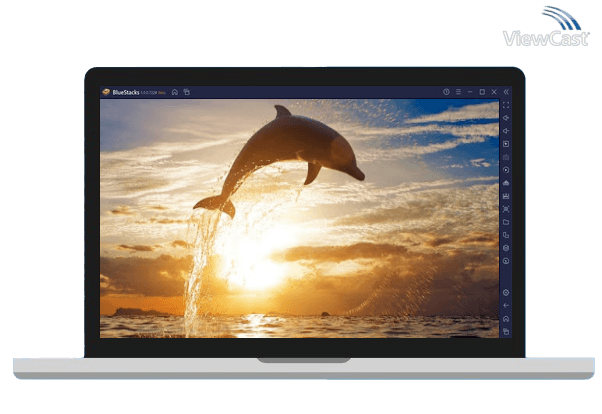Click the two overlapping rectangles sidebar icon

pos(506,235)
